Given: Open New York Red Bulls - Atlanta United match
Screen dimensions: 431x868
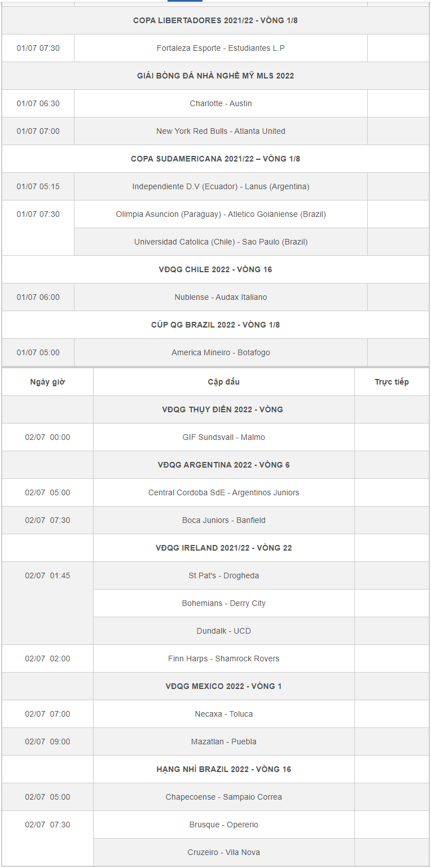Looking at the screenshot, I should click(221, 131).
